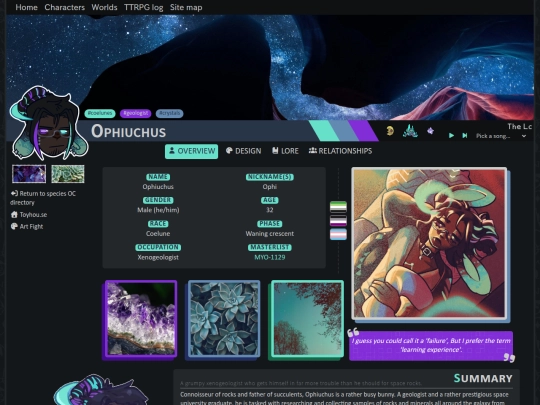Click the Overview tab person icon
Image resolution: width=540 pixels, height=405 pixels.
[172, 150]
